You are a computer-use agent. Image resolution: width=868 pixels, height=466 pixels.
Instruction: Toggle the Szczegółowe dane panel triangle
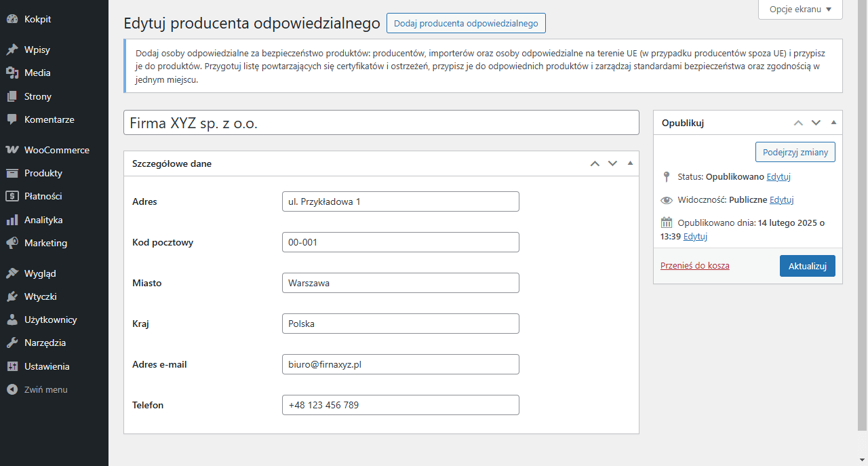coord(630,163)
